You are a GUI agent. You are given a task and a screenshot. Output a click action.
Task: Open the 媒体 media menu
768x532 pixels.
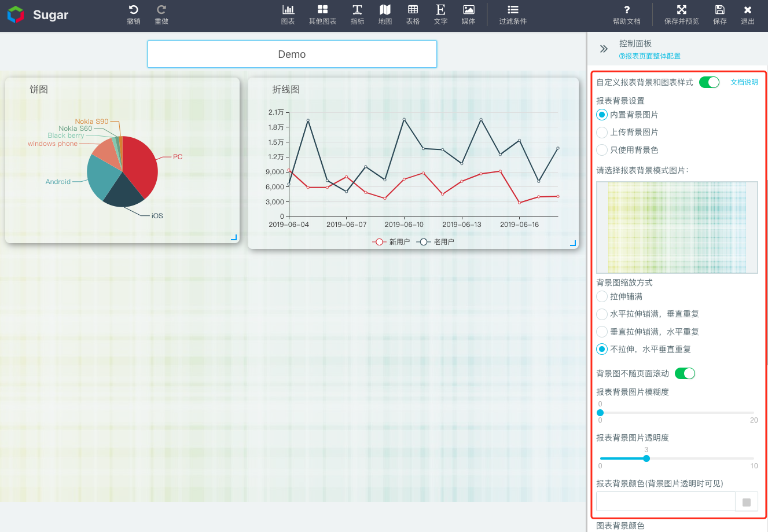coord(468,15)
